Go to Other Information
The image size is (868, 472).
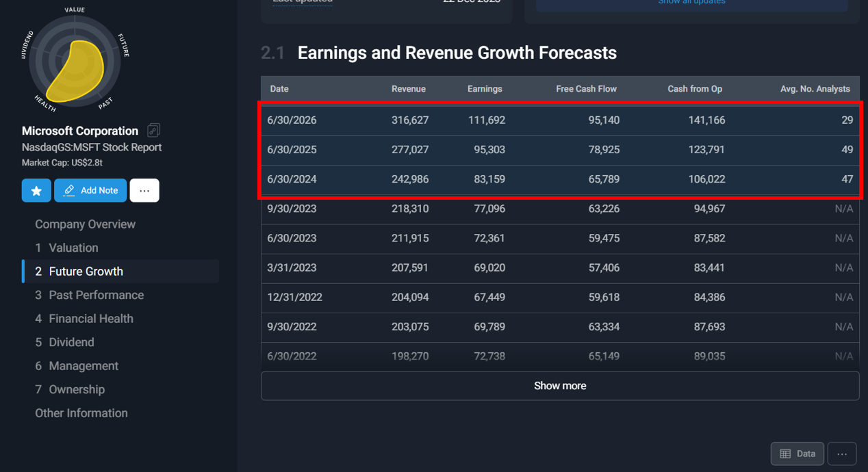pyautogui.click(x=81, y=413)
